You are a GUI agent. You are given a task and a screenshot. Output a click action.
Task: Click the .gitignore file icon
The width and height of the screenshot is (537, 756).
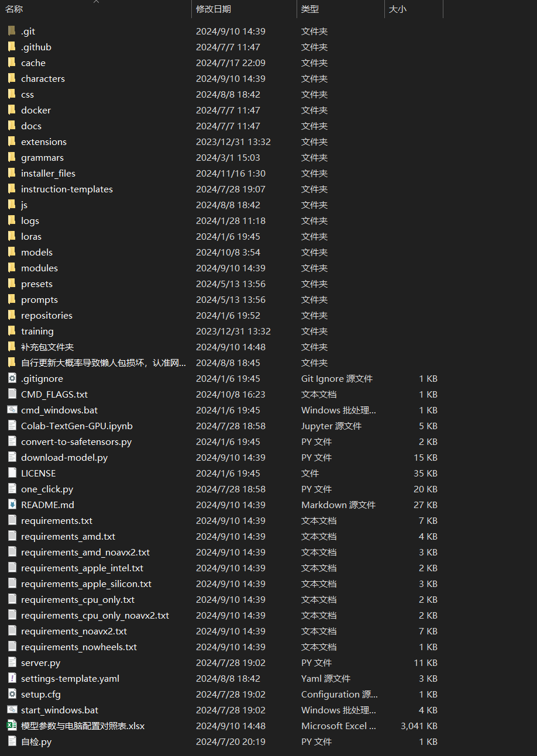click(12, 378)
